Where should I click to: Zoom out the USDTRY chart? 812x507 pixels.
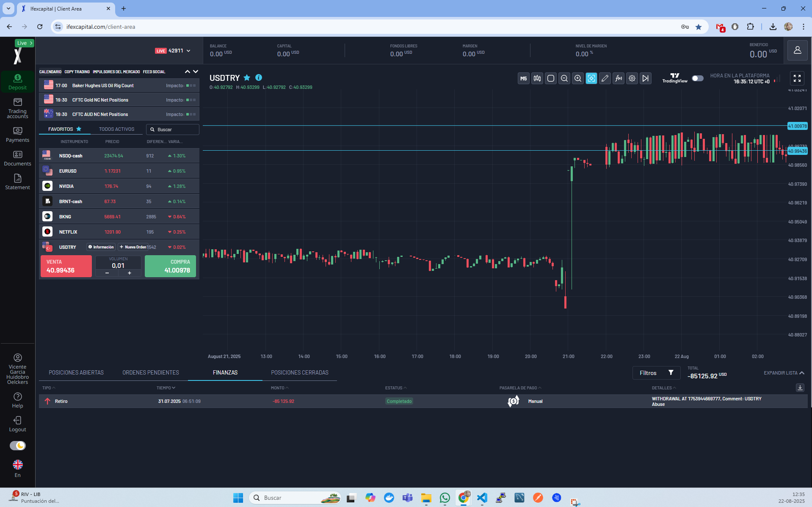[564, 78]
